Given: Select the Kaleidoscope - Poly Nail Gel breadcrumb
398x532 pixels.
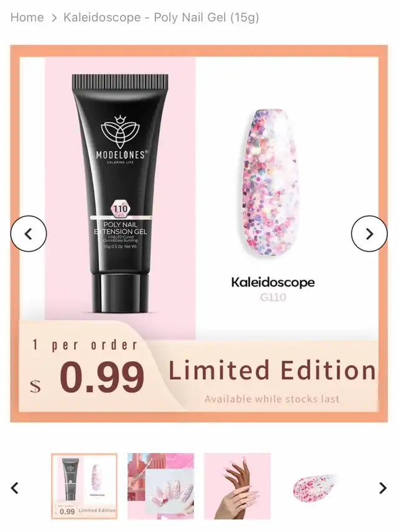Looking at the screenshot, I should click(x=161, y=17).
